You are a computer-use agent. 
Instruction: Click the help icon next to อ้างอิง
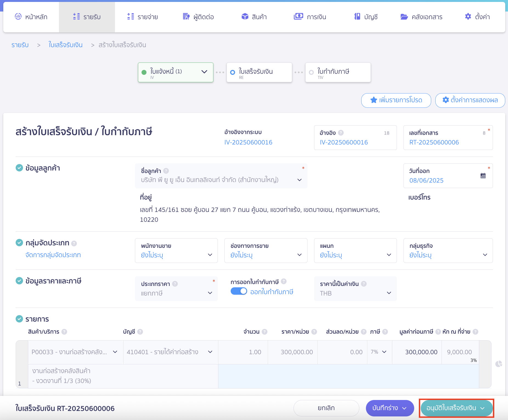point(341,133)
